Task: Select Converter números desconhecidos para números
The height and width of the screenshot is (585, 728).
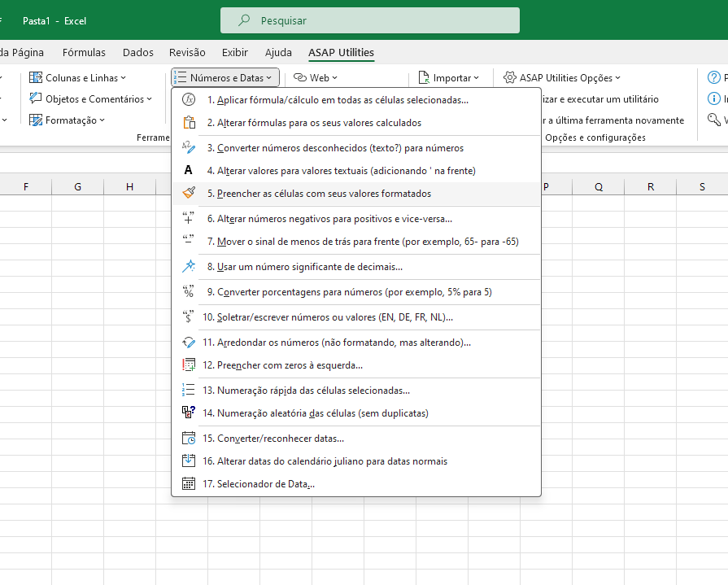Action: tap(356, 147)
